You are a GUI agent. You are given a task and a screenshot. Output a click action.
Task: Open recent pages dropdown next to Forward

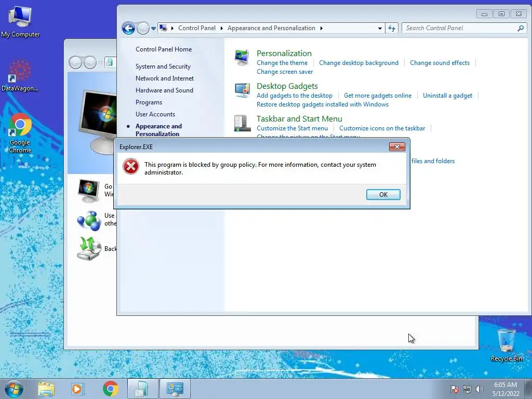coord(153,29)
